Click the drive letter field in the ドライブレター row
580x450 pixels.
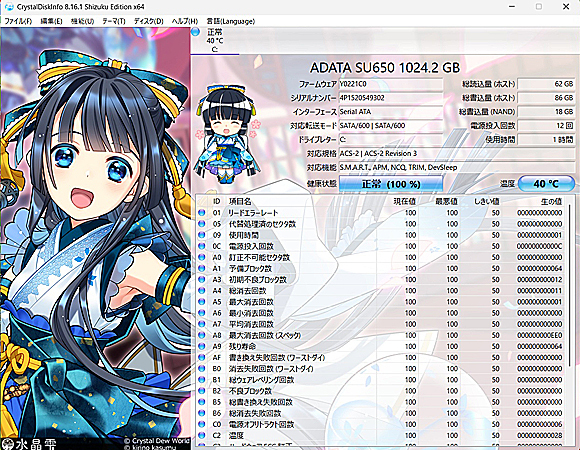[x=391, y=140]
